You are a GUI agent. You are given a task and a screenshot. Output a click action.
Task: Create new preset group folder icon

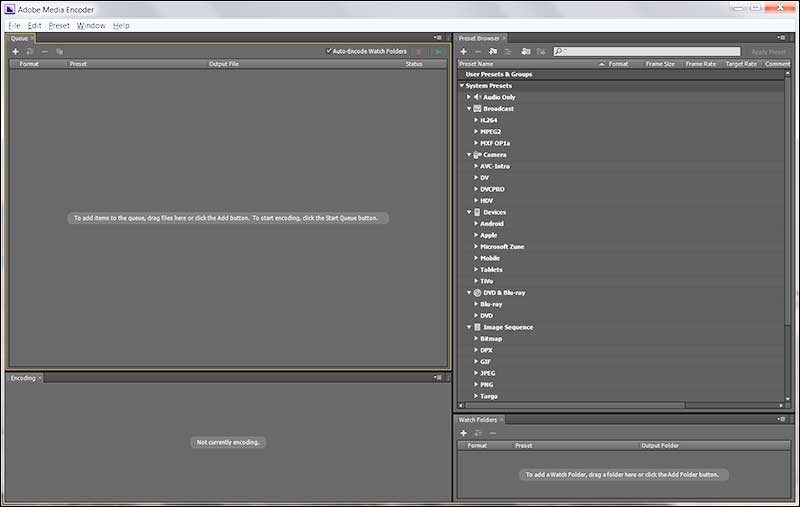[493, 52]
